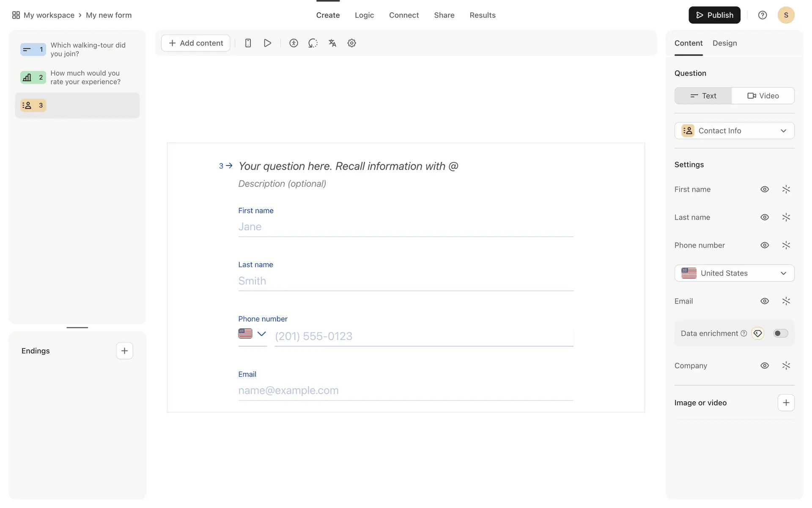Click the Email input field

coord(405,390)
